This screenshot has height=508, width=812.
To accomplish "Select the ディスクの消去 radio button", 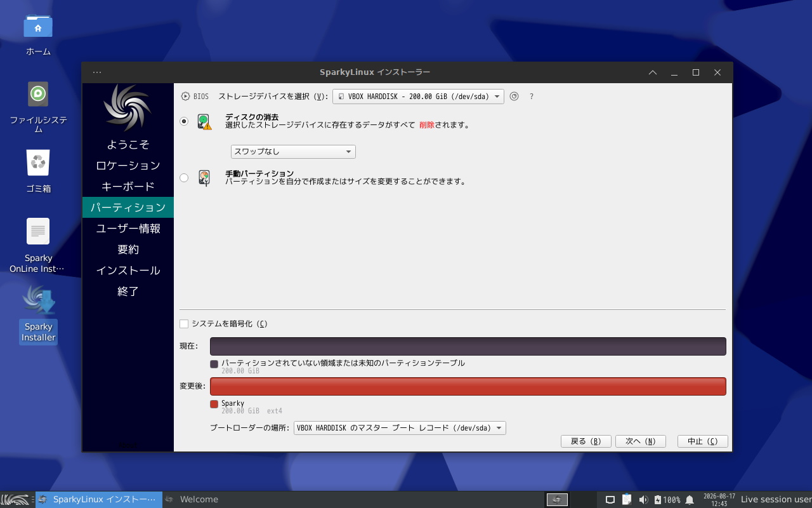I will (184, 121).
